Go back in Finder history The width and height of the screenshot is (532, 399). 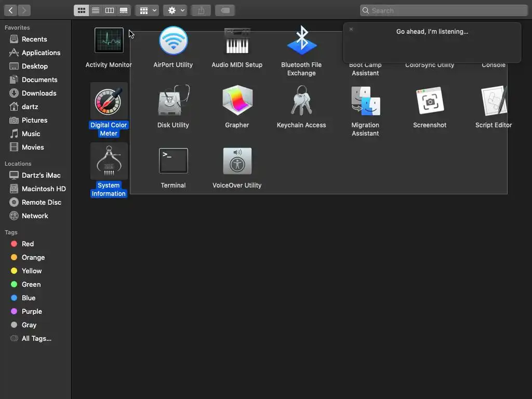click(10, 10)
